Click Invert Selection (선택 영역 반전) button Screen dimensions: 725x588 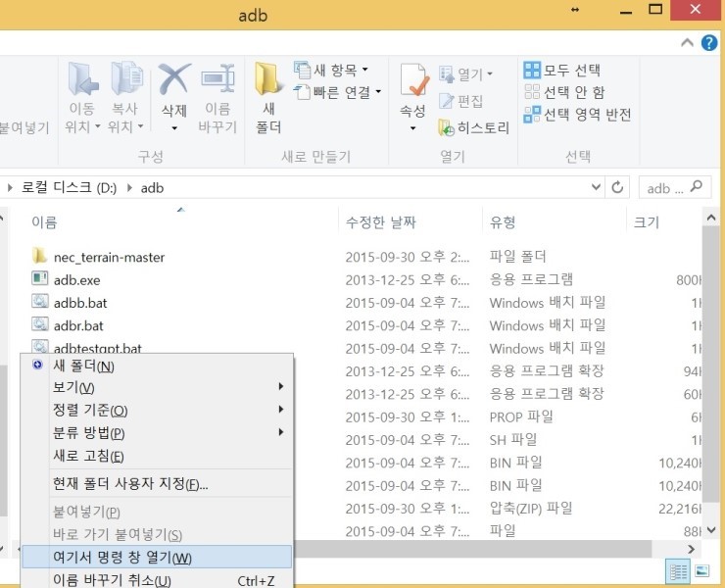(x=577, y=115)
